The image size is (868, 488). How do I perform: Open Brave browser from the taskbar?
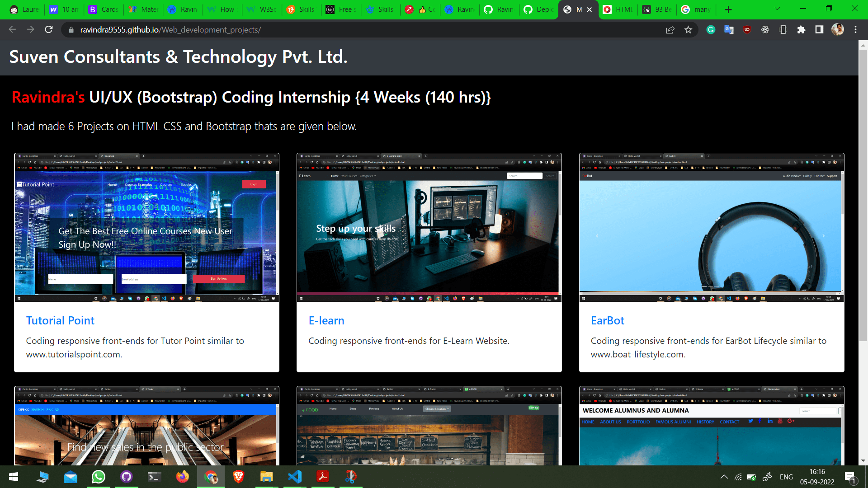click(239, 477)
